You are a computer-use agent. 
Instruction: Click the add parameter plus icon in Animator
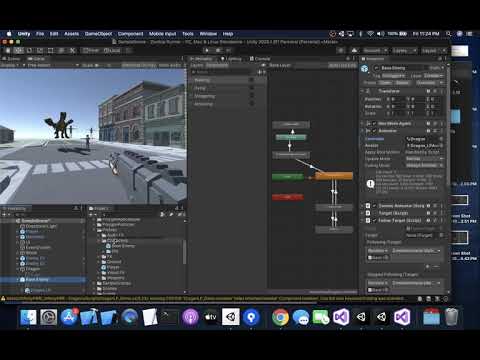(x=260, y=72)
